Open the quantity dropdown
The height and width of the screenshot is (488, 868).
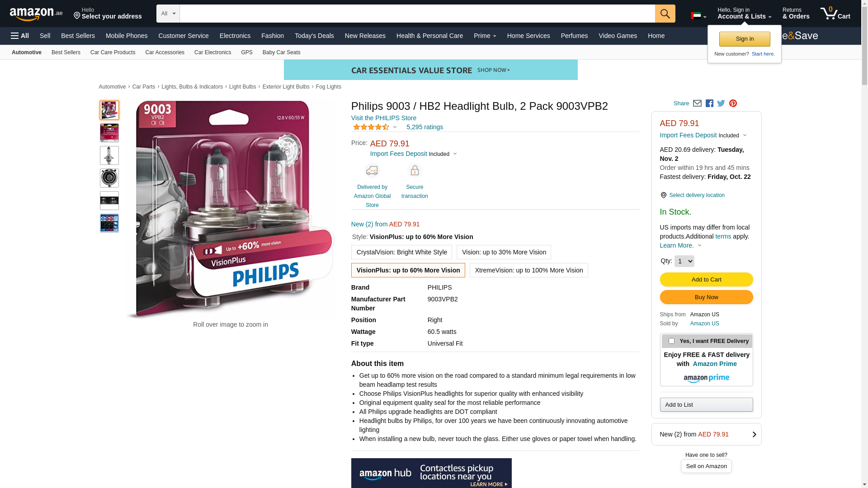tap(684, 261)
